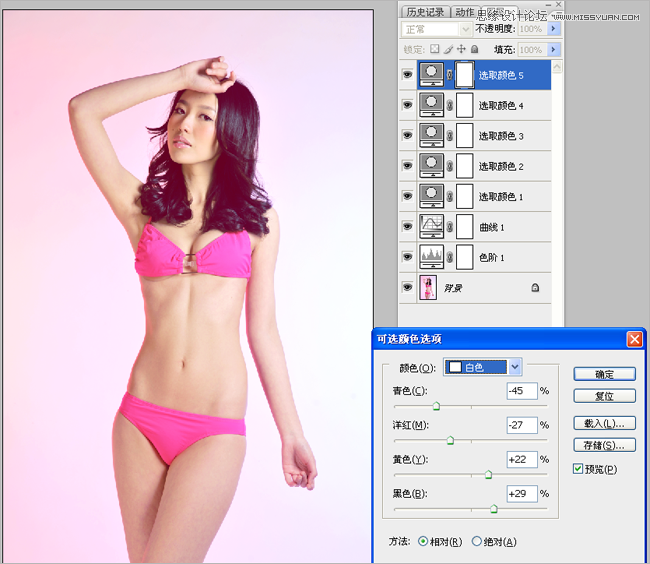Hide the 色阶 1 layer

(407, 257)
